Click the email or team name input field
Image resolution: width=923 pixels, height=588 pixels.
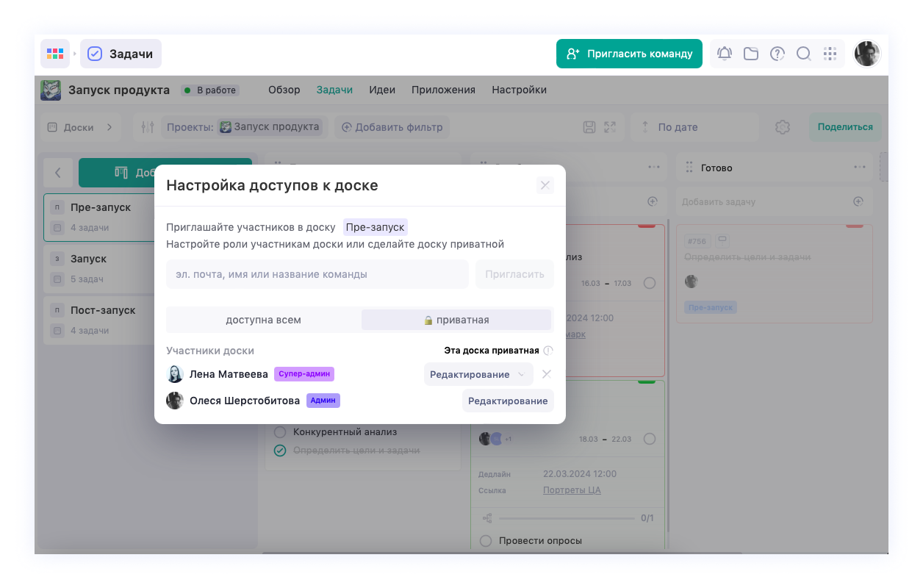tap(317, 274)
